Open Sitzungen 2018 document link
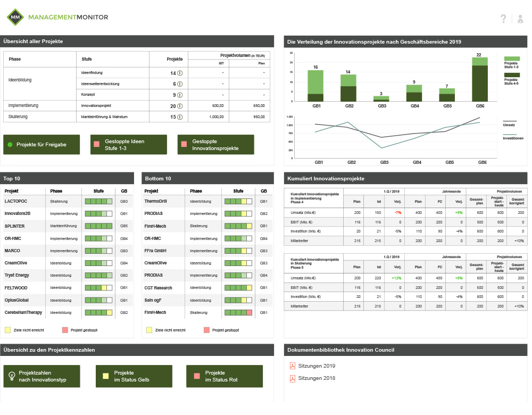 pyautogui.click(x=317, y=378)
